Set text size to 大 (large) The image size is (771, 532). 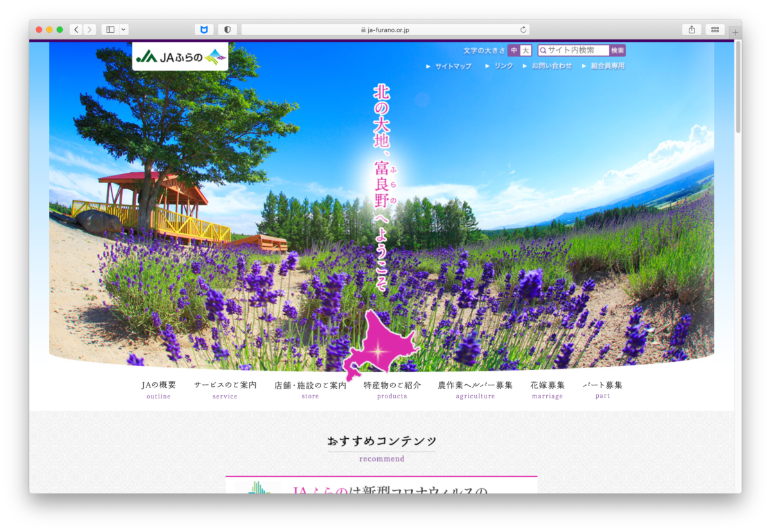click(x=526, y=51)
